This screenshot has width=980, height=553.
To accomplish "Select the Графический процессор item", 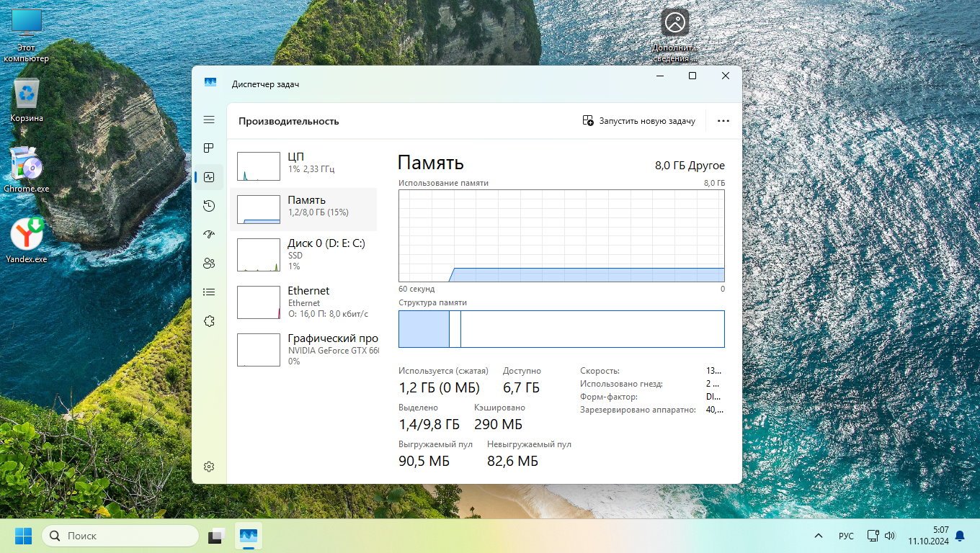I will point(303,349).
